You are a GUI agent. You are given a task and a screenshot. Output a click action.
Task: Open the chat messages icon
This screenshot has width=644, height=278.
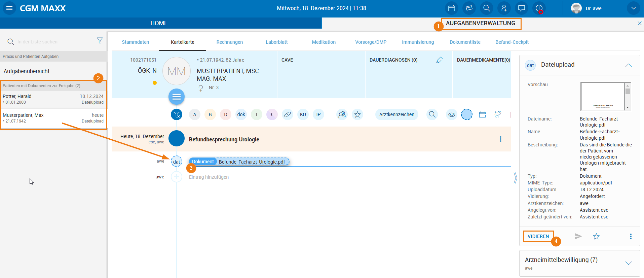click(521, 8)
